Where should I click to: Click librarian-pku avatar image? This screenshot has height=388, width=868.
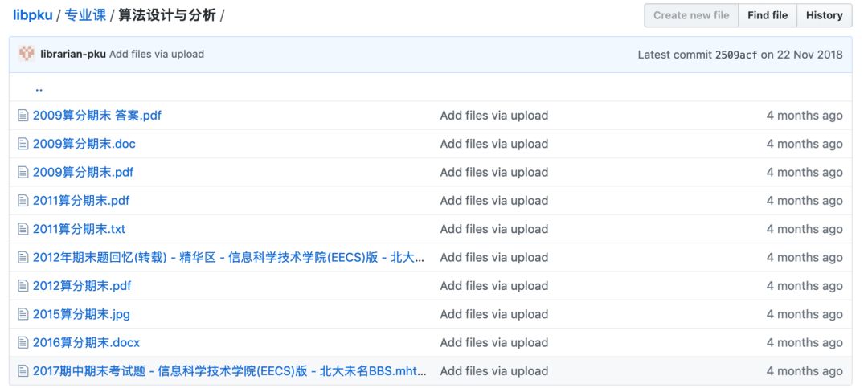[27, 54]
